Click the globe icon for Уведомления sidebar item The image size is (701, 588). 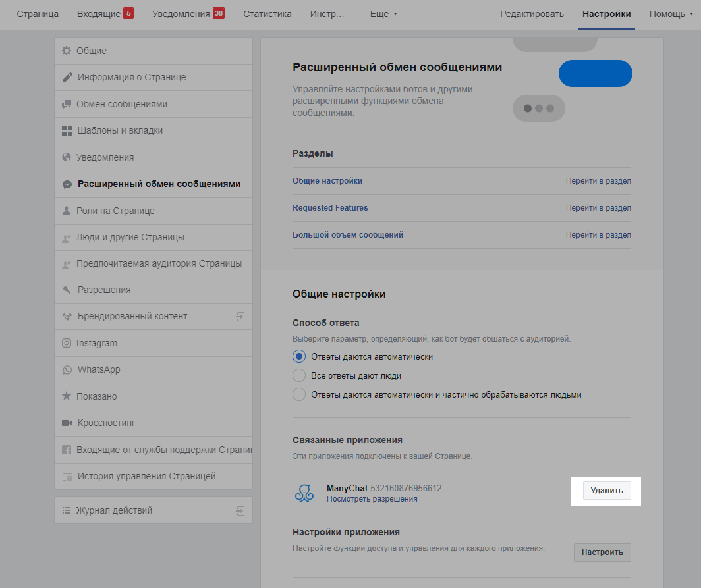pos(67,157)
